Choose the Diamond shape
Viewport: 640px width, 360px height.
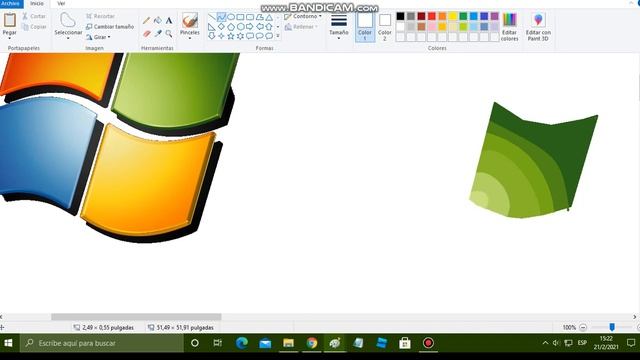click(221, 27)
